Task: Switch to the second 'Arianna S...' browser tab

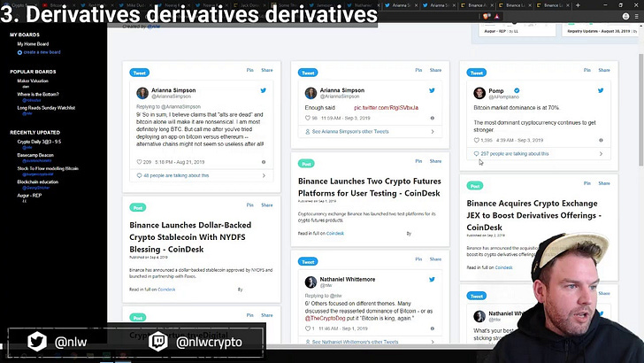Action: 438,5
